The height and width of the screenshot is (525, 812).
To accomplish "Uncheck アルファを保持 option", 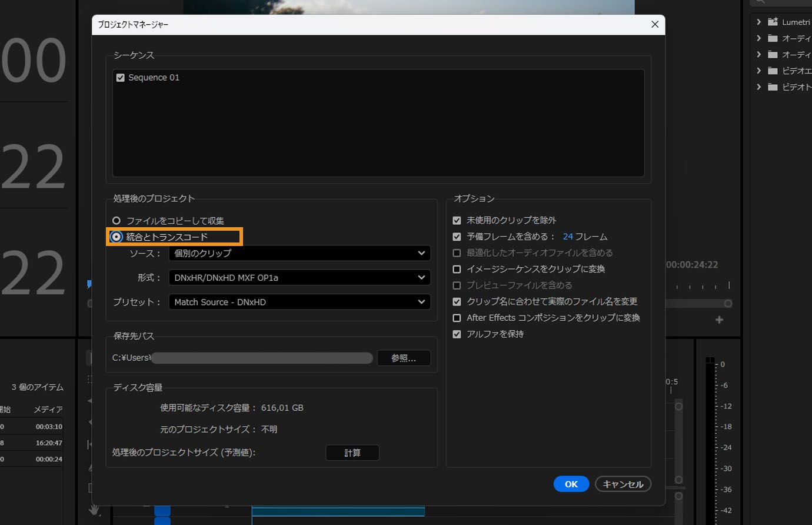I will [457, 334].
